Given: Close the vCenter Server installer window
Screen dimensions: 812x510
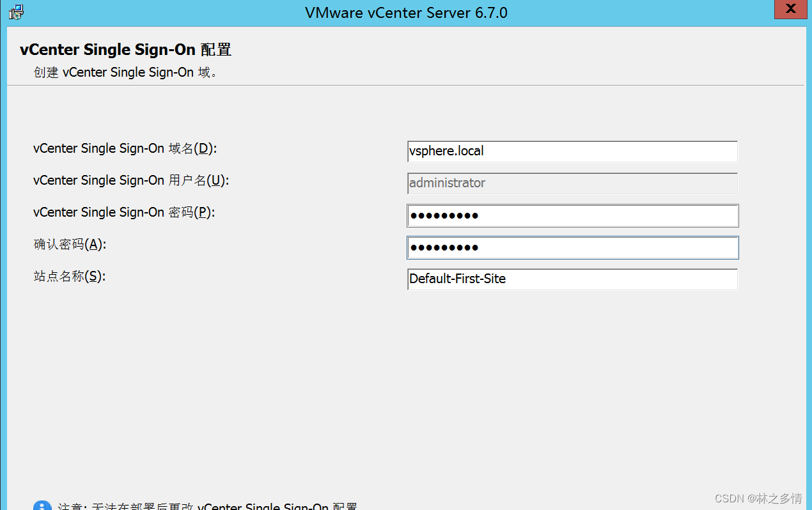Looking at the screenshot, I should click(790, 9).
